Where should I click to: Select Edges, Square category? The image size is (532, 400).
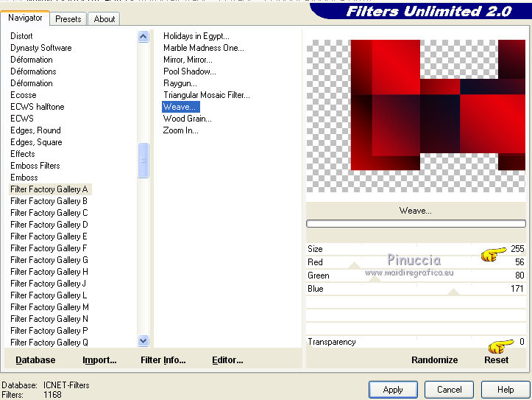[36, 142]
